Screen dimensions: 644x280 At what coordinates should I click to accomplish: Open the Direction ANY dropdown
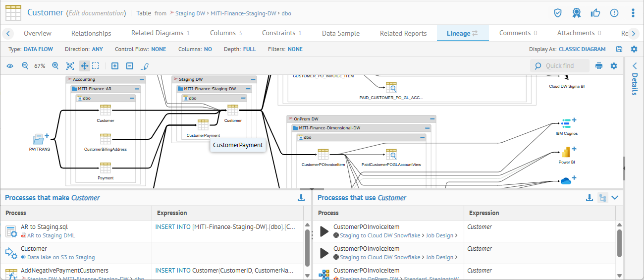97,49
